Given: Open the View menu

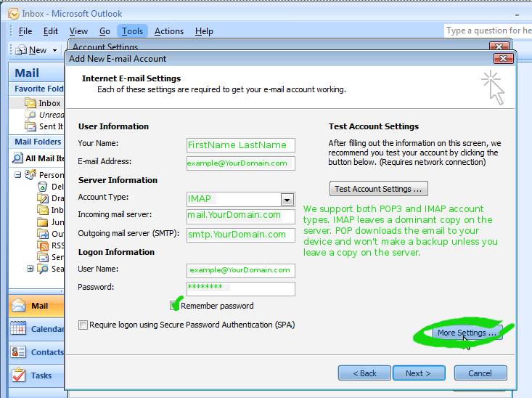Looking at the screenshot, I should point(78,31).
